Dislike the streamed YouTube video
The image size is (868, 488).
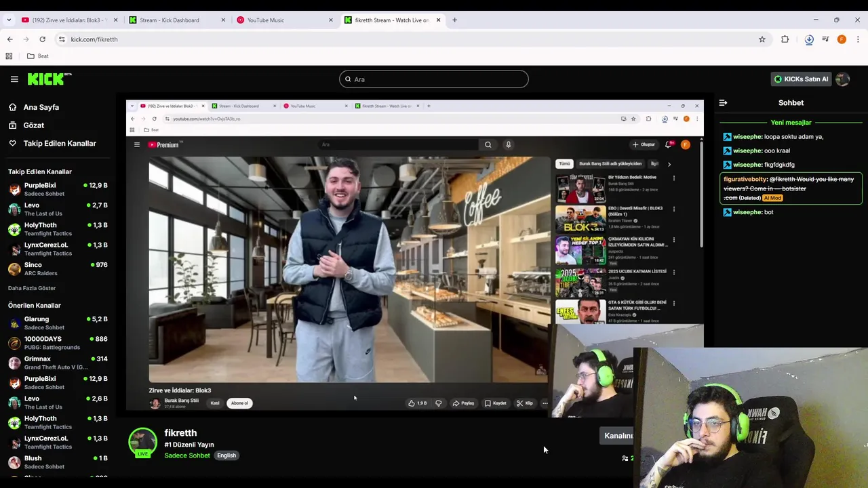[x=439, y=403]
